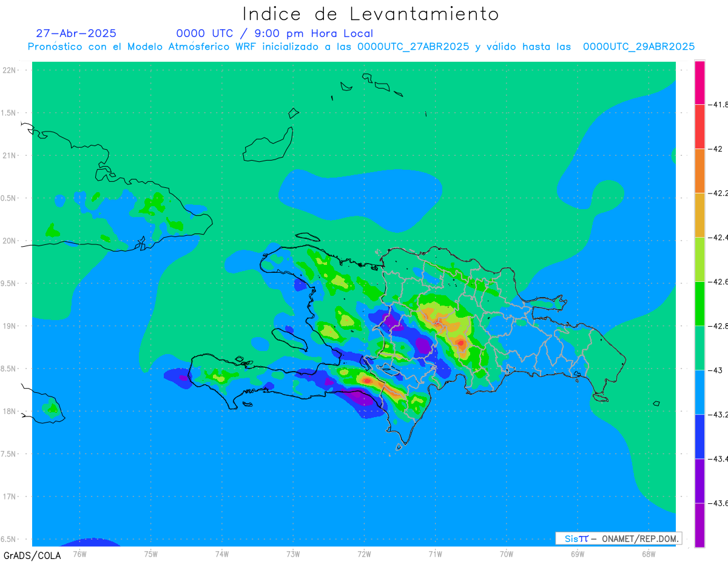Pick the bright green swatch between -42.6 and -42.8
The height and width of the screenshot is (562, 728).
[699, 303]
